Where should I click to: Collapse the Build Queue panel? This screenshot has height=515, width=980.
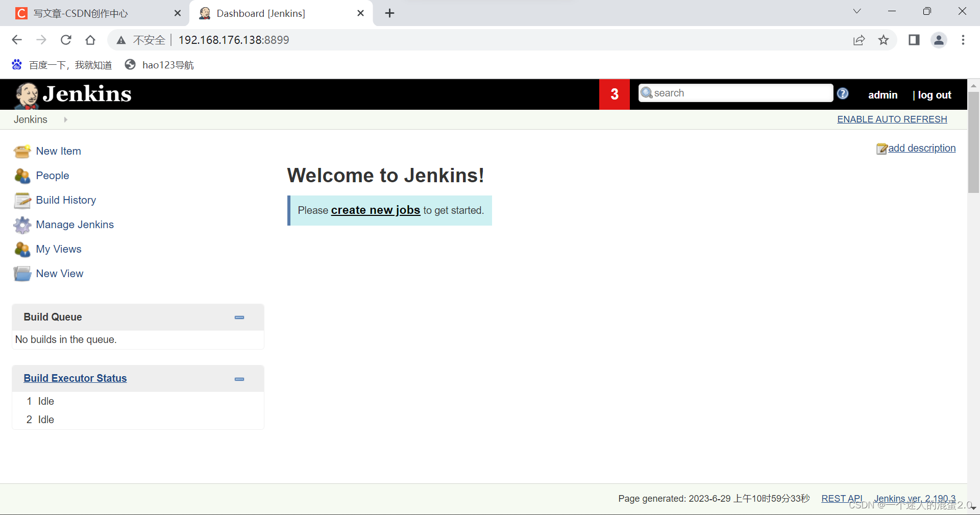tap(239, 317)
